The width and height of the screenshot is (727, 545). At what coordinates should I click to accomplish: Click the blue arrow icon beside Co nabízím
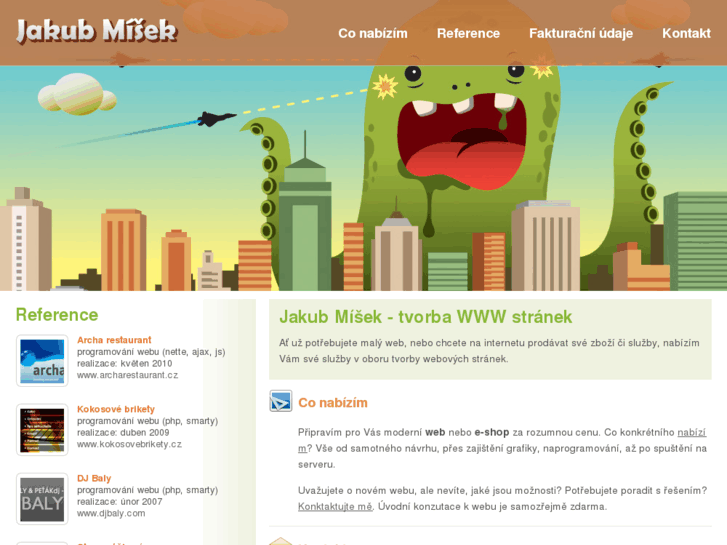281,401
